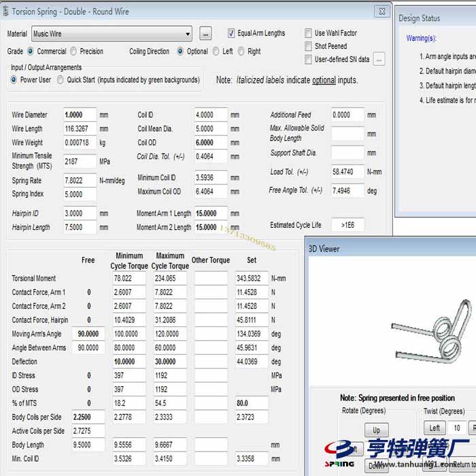This screenshot has width=476, height=476.
Task: Click the Minimum Tensile Strength field
Action: click(80, 162)
